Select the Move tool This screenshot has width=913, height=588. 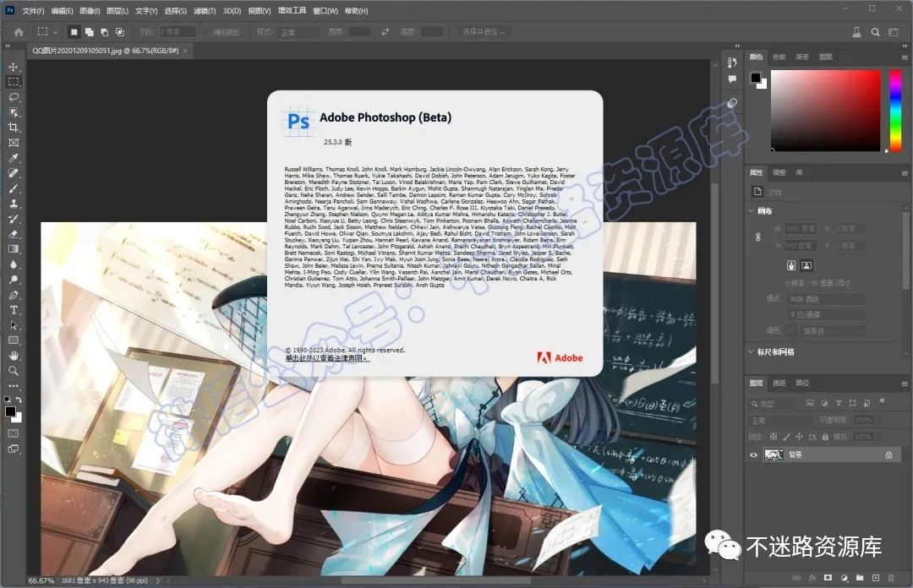pos(14,67)
